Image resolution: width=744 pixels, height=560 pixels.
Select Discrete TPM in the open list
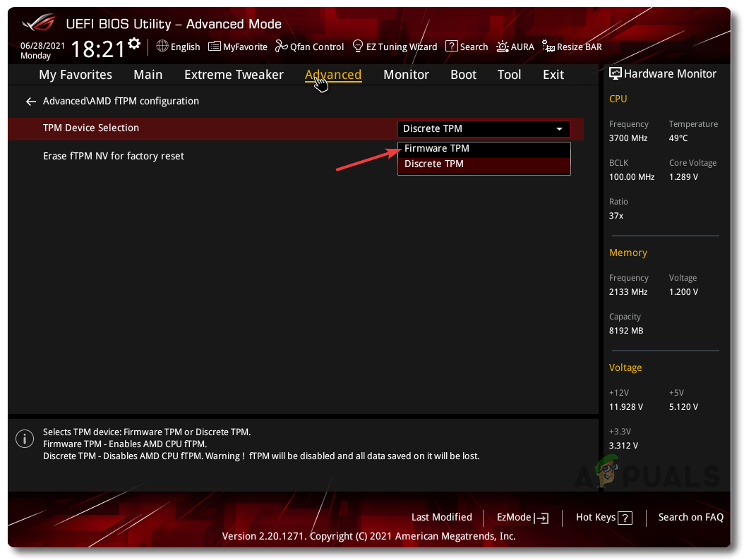pos(484,164)
